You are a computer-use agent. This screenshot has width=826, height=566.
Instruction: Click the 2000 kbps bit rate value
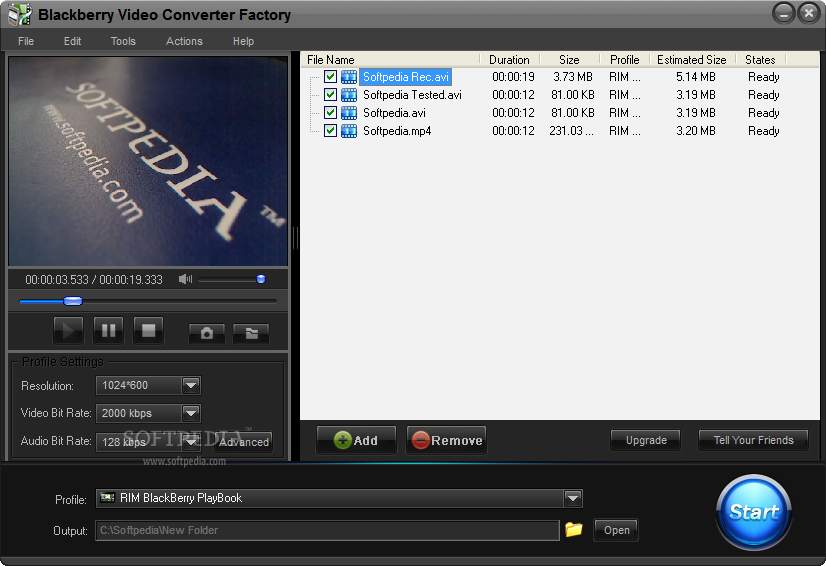point(126,413)
